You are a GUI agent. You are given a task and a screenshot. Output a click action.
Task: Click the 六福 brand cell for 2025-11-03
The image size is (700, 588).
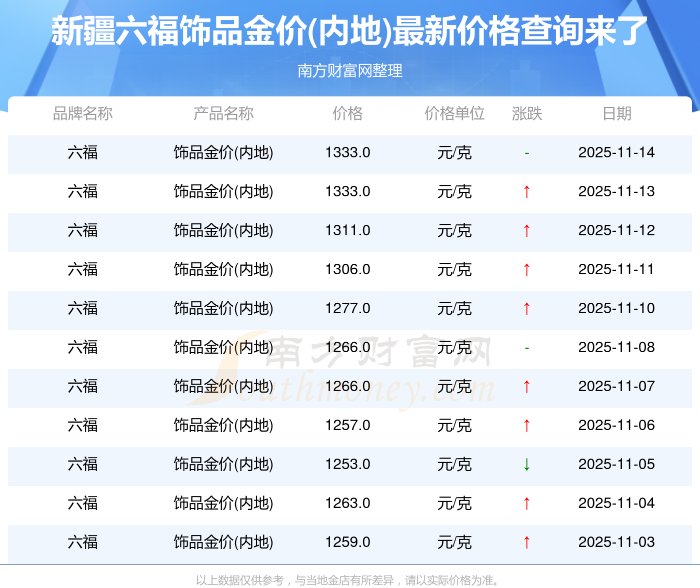point(82,542)
